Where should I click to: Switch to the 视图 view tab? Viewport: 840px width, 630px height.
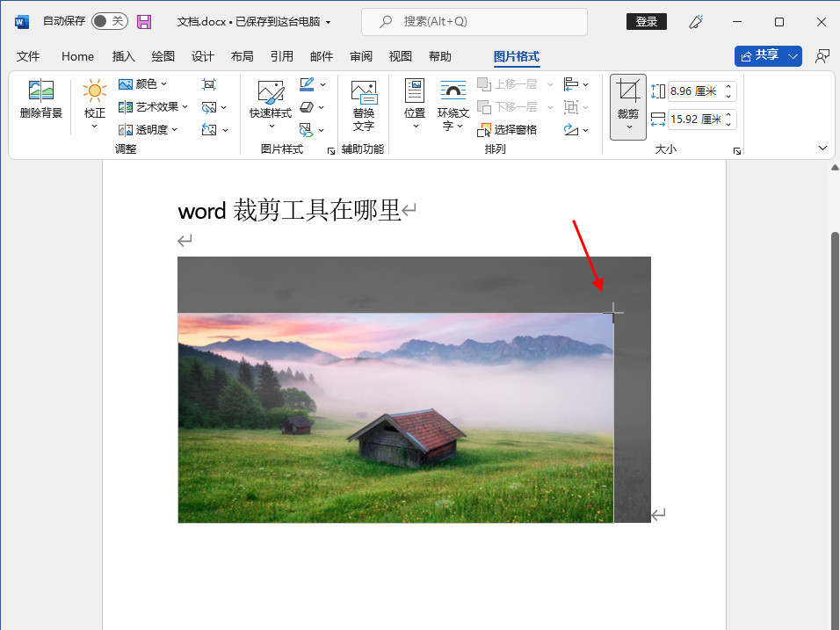pos(400,56)
